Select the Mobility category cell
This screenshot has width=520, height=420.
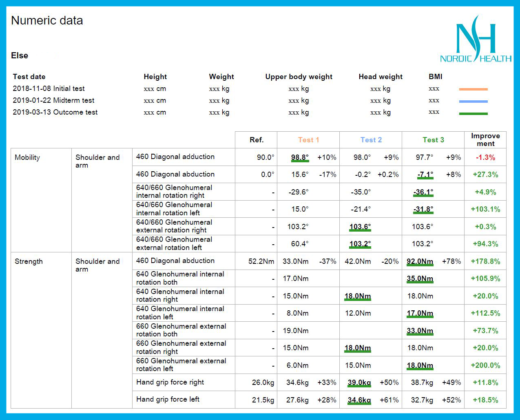pyautogui.click(x=27, y=157)
